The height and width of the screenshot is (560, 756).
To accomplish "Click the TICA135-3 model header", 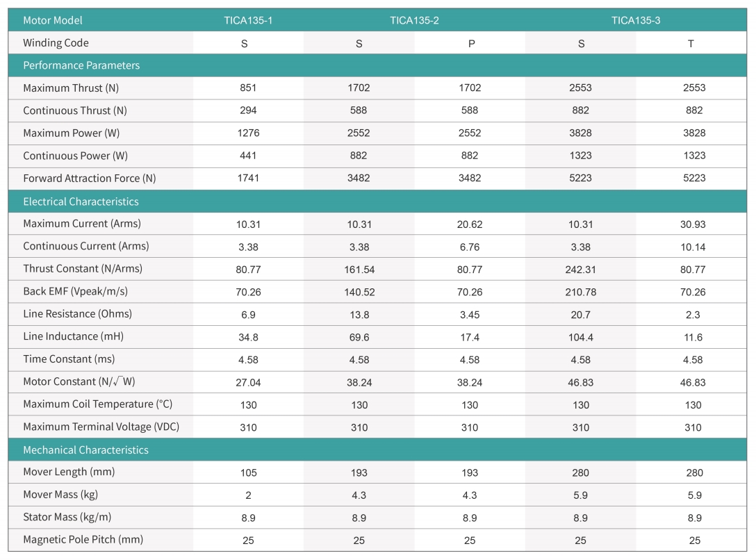I will (636, 20).
